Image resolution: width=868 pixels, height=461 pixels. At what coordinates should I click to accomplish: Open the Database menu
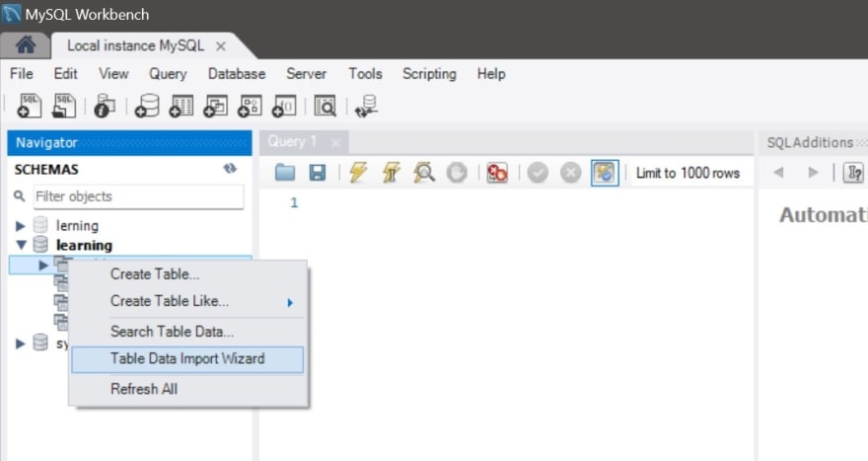click(x=237, y=74)
